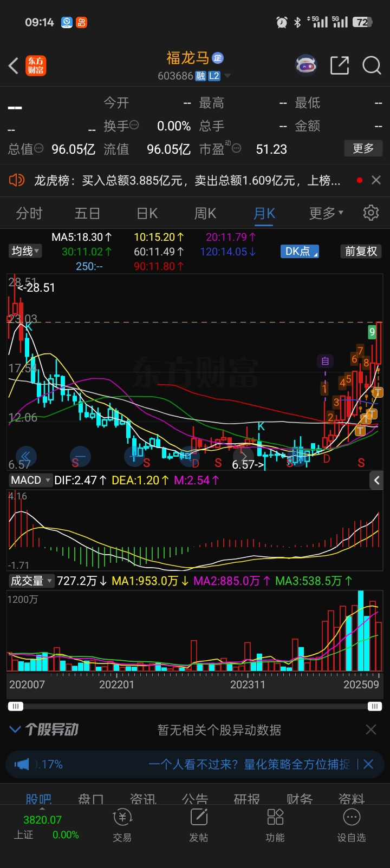Open chart settings gear icon
Image resolution: width=390 pixels, height=868 pixels.
[x=371, y=213]
